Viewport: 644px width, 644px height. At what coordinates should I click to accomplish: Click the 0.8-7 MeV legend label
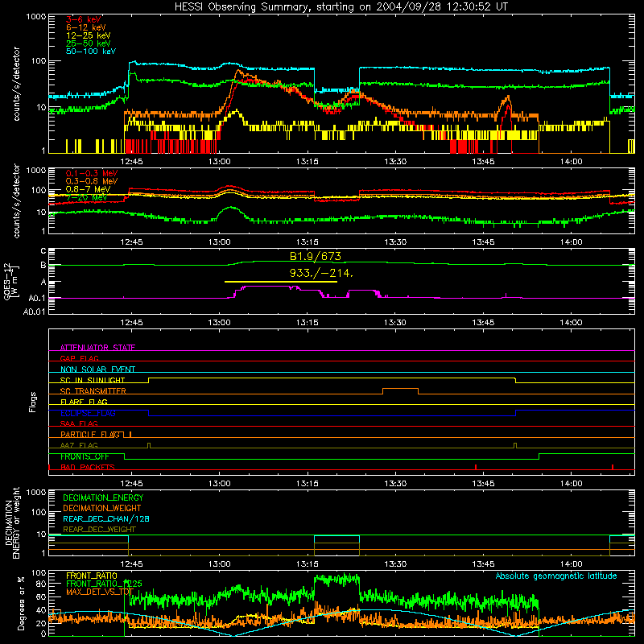click(89, 189)
